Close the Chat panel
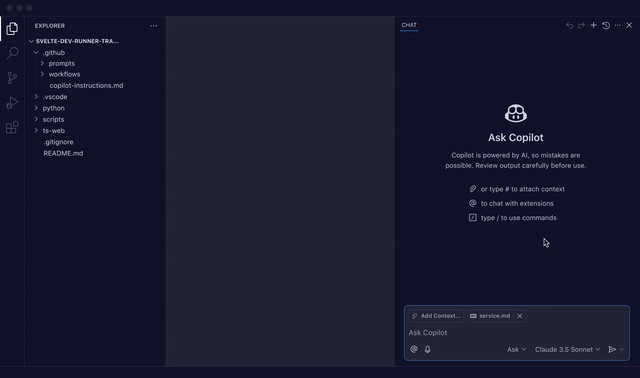This screenshot has height=378, width=640. 629,25
